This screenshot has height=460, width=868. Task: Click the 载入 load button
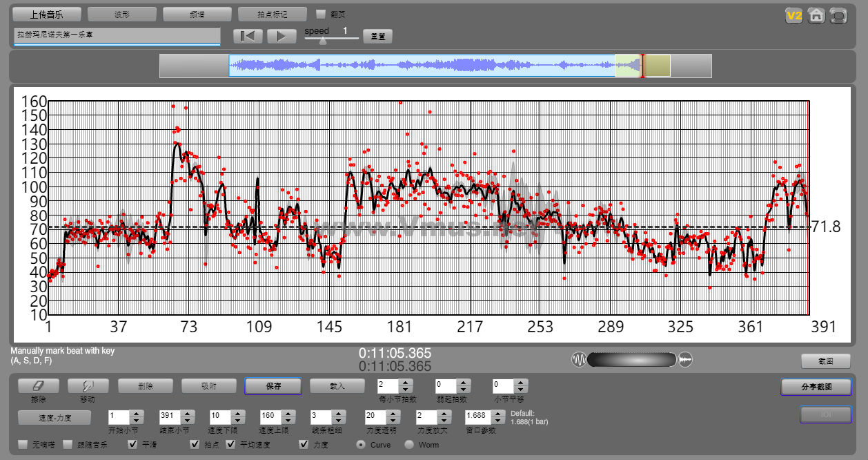point(337,385)
